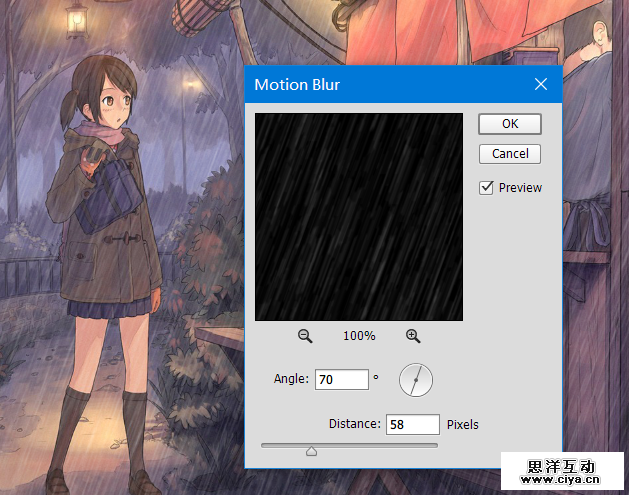The height and width of the screenshot is (495, 629).
Task: Click the Preview checkbox label text
Action: pos(520,188)
